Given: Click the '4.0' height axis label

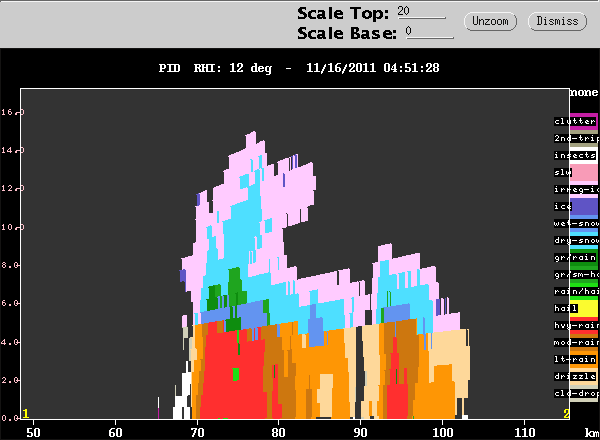Looking at the screenshot, I should pyautogui.click(x=11, y=342).
